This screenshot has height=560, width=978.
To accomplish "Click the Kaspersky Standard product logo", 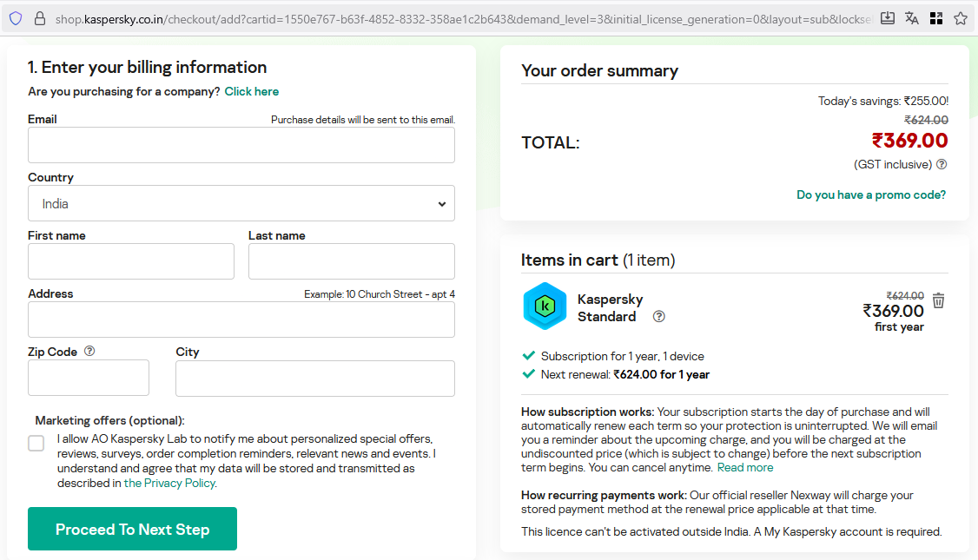I will [x=545, y=306].
